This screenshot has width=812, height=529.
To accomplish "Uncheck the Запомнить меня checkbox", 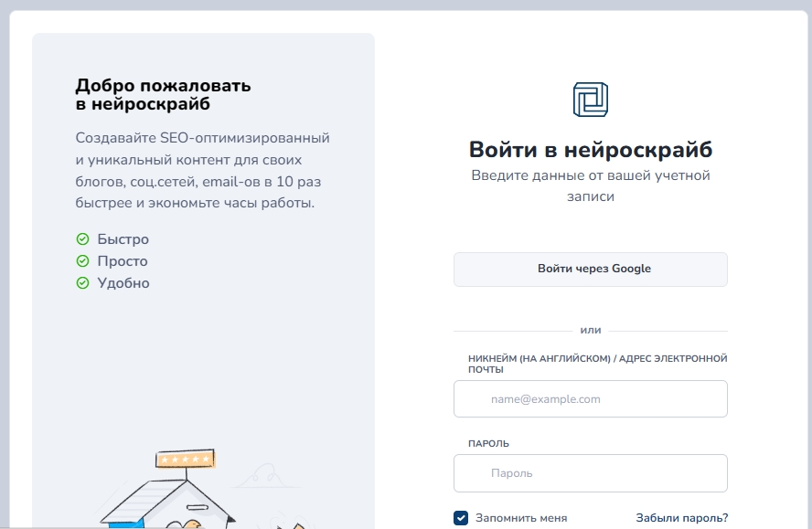I will [x=460, y=518].
